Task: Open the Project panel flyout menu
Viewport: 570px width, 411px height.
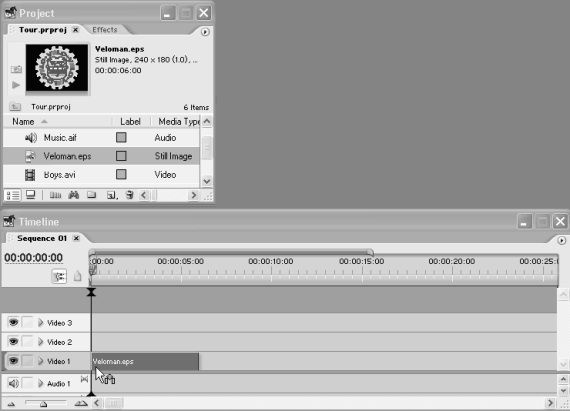Action: 205,32
